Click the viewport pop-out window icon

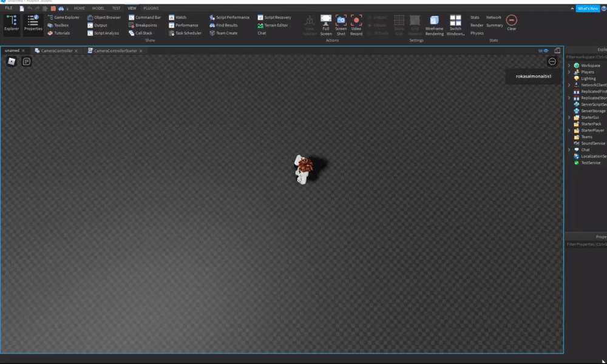(557, 51)
